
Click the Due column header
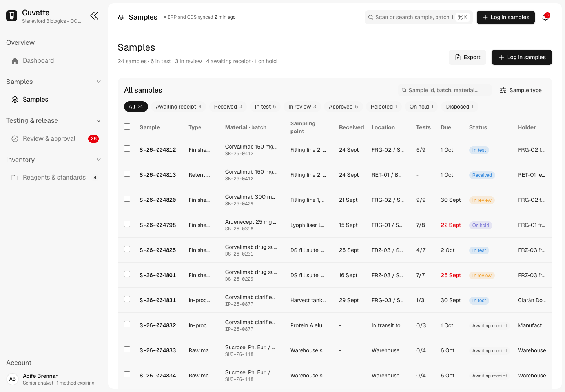point(446,127)
